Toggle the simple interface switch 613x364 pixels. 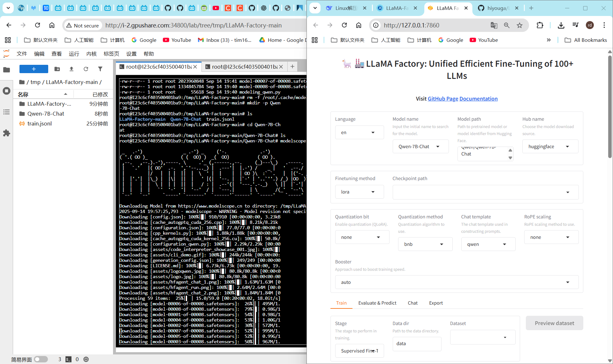click(x=41, y=359)
